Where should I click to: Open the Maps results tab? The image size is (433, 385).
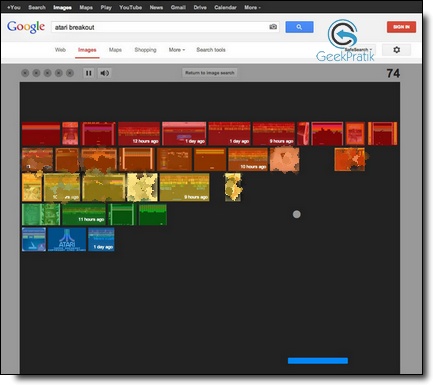115,50
